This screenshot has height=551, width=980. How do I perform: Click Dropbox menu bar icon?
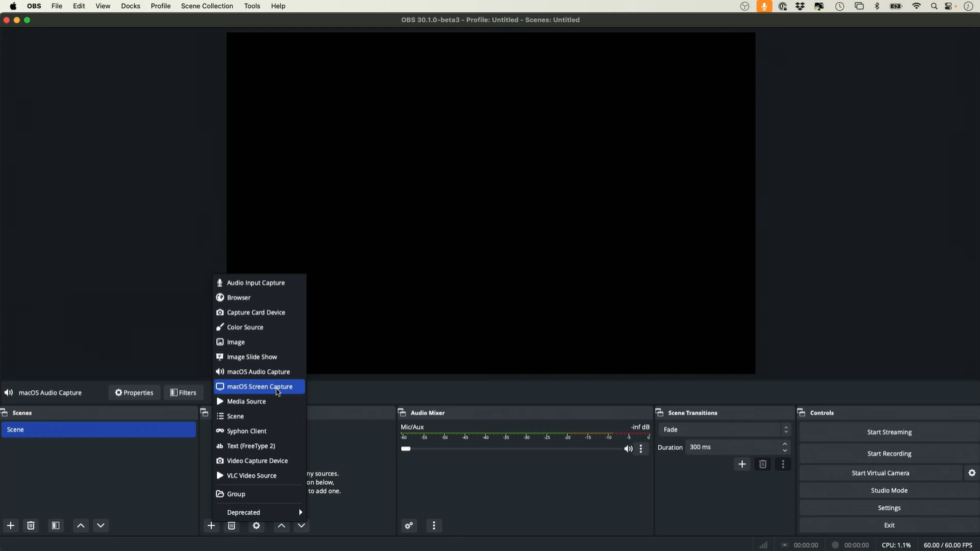[x=800, y=6]
